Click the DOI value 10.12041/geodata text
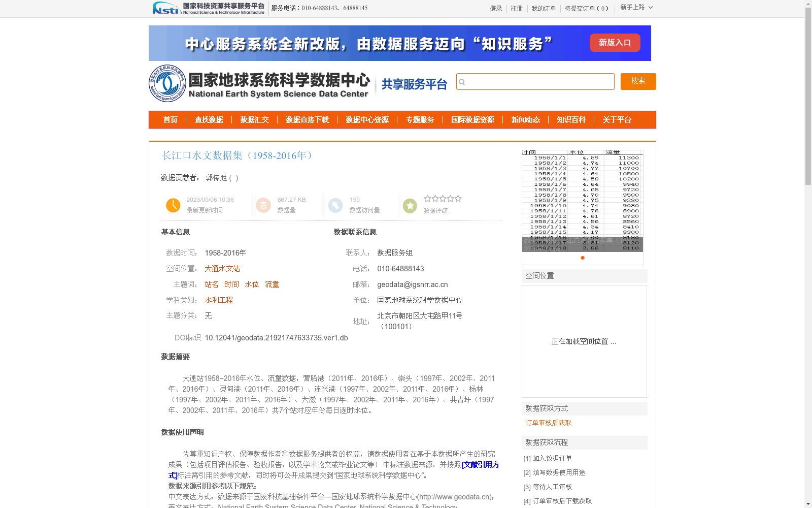 pyautogui.click(x=276, y=338)
